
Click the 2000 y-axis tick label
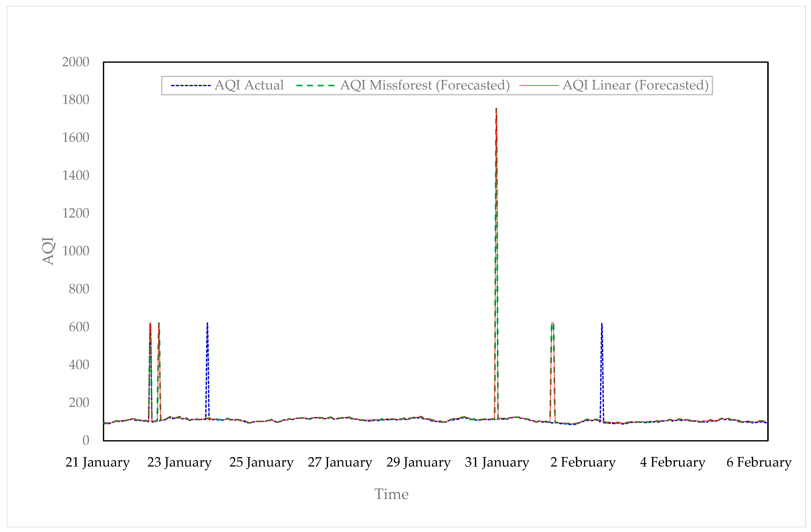pos(75,62)
